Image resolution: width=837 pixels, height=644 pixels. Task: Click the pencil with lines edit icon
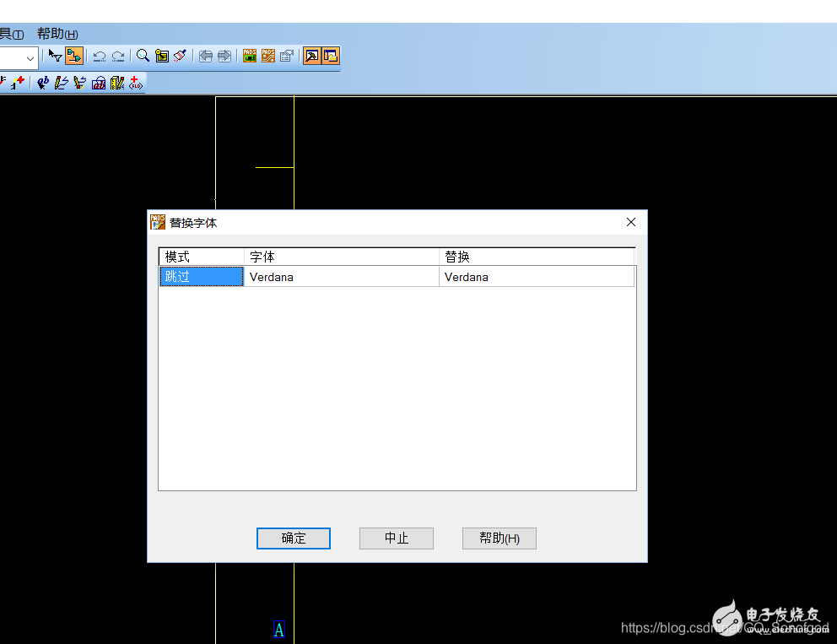pyautogui.click(x=62, y=83)
